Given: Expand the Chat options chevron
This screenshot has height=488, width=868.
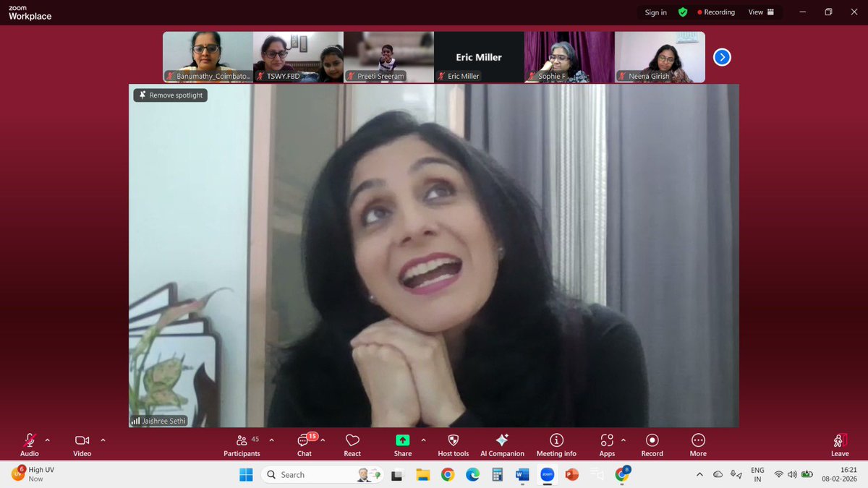Looking at the screenshot, I should [323, 440].
